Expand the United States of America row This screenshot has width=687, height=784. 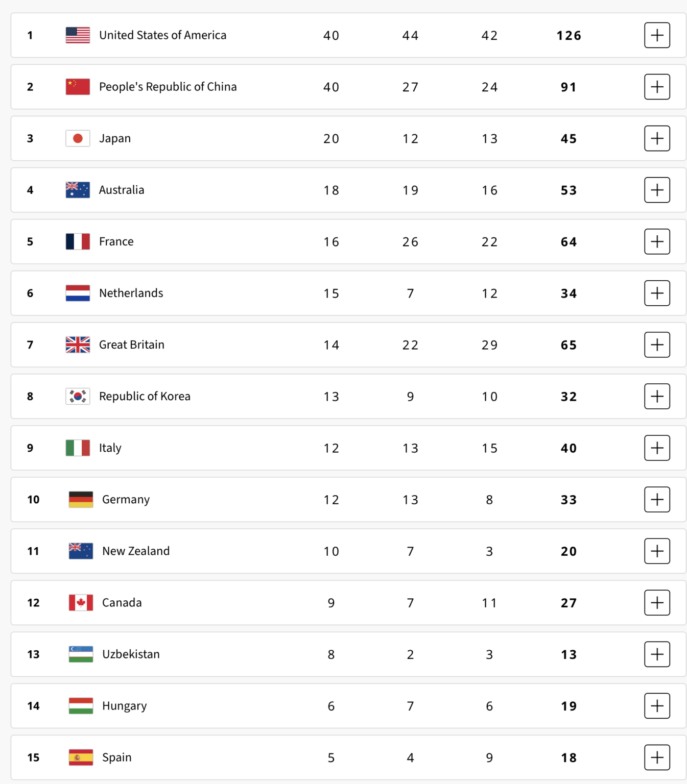[657, 35]
